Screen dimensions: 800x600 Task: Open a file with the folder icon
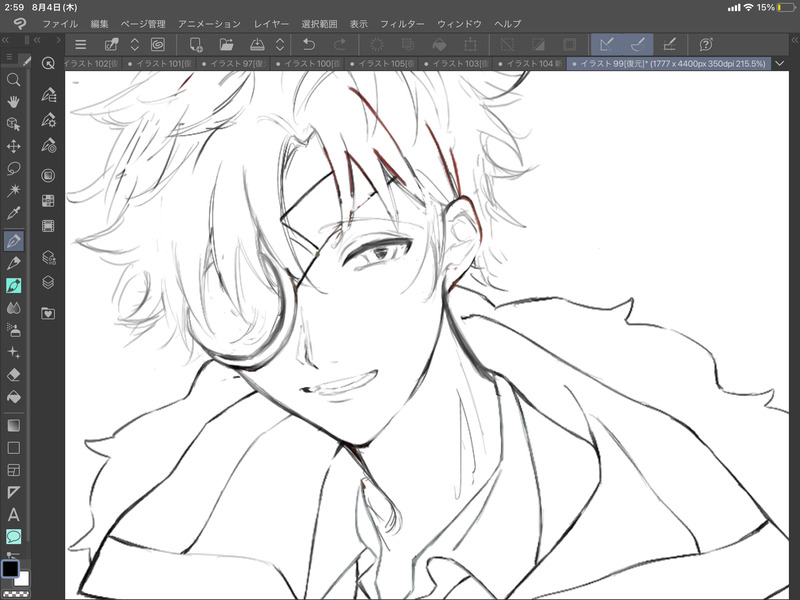click(x=227, y=44)
